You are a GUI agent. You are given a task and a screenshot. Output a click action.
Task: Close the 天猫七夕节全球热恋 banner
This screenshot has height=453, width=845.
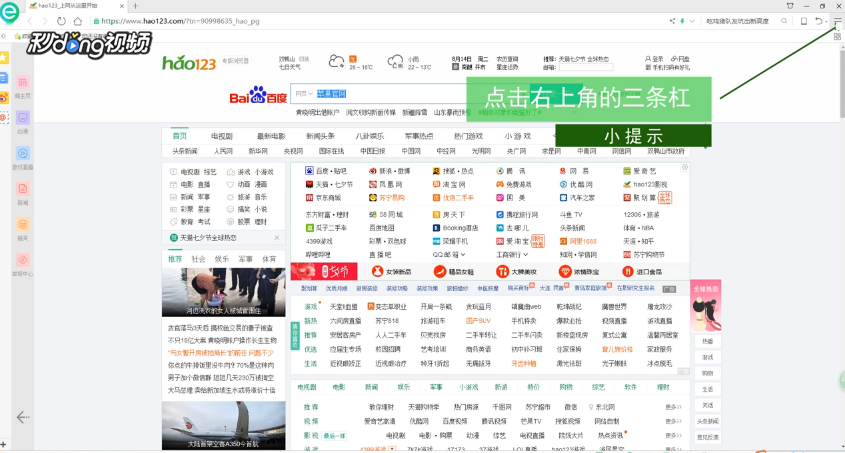point(276,238)
